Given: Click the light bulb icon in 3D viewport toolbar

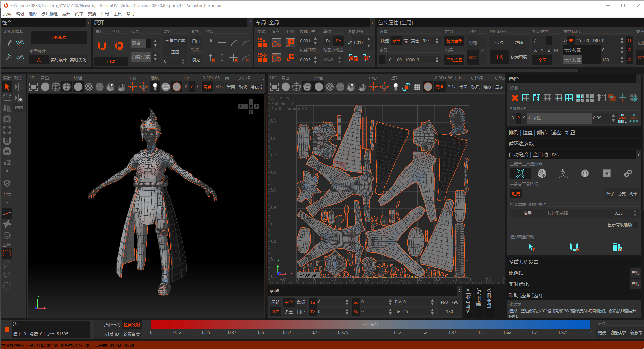Looking at the screenshot, I should coord(155,87).
